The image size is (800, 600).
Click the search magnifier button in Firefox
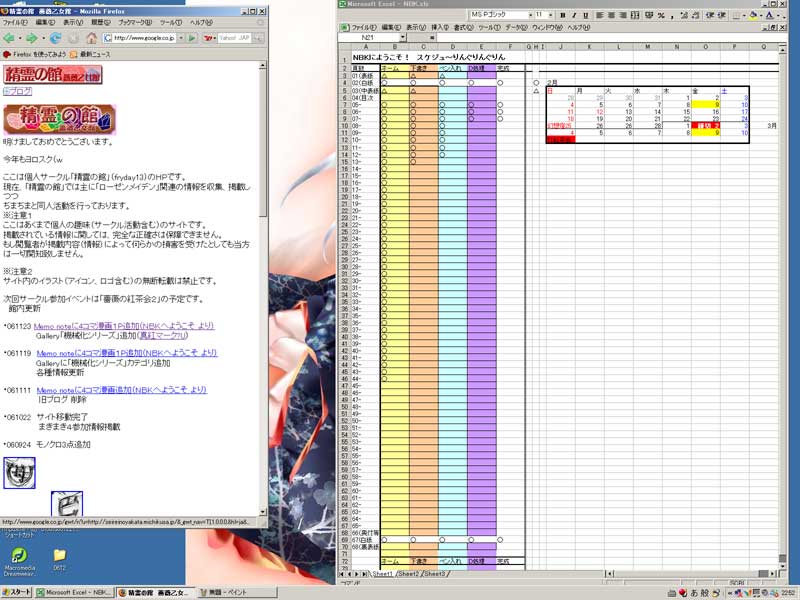coord(259,38)
